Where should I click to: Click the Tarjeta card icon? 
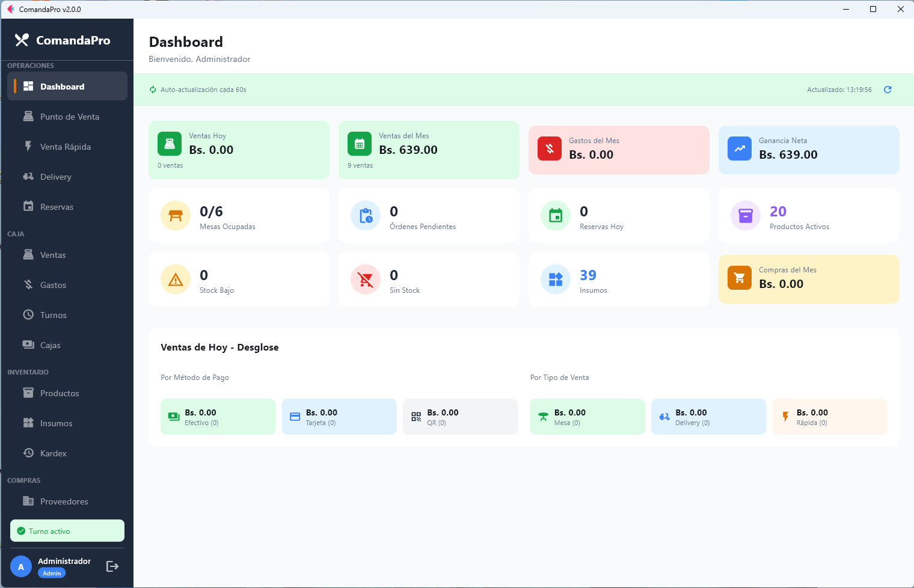coord(295,417)
